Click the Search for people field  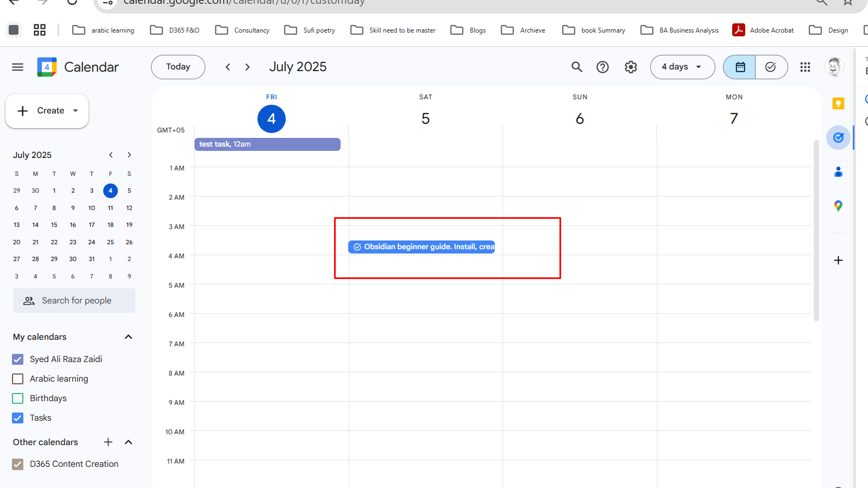click(74, 301)
